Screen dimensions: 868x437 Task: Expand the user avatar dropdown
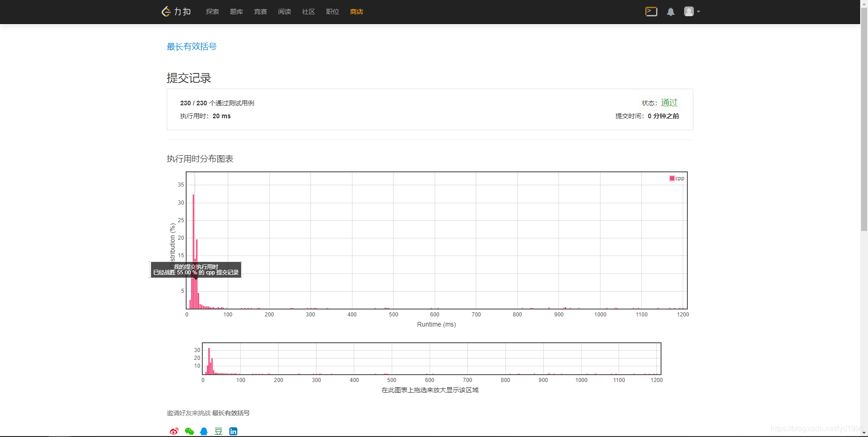[692, 12]
